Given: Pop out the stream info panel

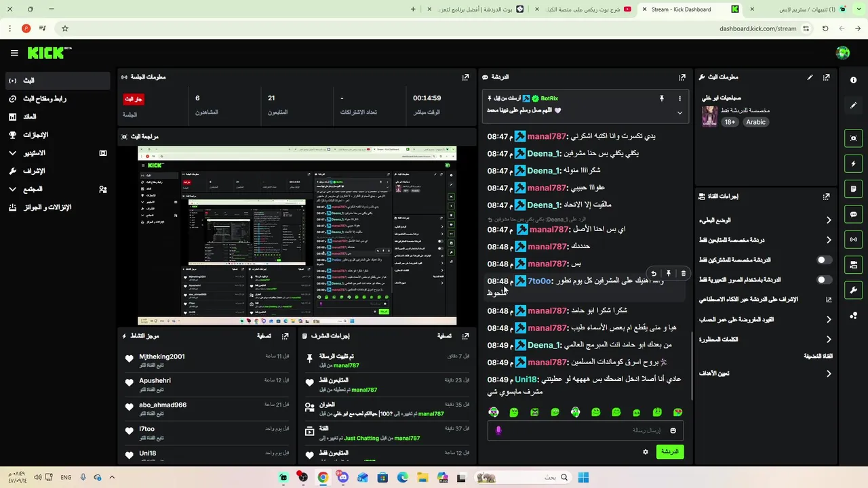Looking at the screenshot, I should pyautogui.click(x=826, y=77).
